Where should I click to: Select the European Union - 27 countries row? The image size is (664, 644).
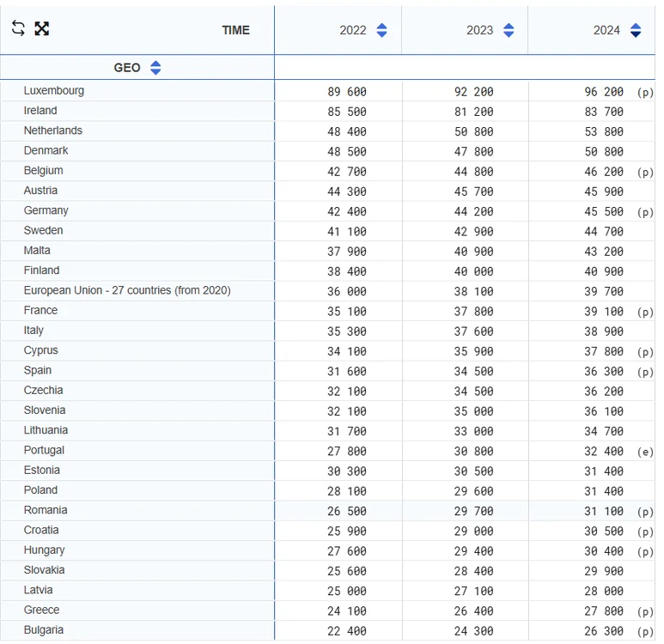[x=127, y=290]
